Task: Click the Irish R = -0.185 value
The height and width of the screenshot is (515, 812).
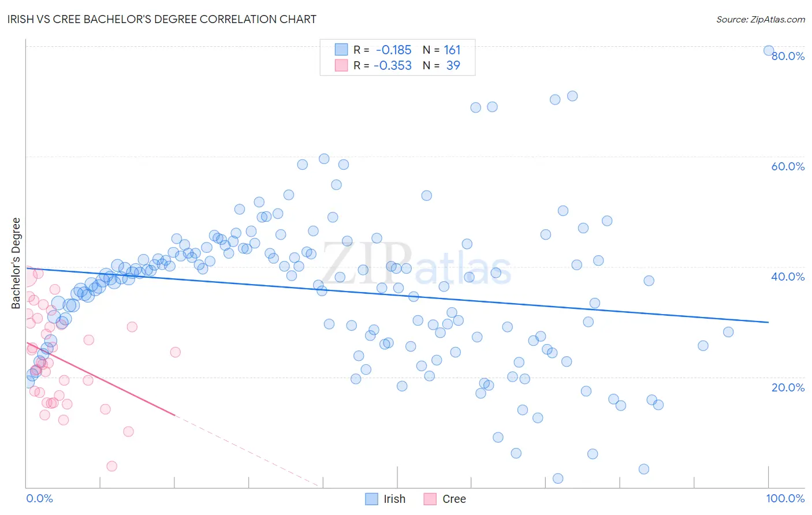Action: tap(382, 50)
